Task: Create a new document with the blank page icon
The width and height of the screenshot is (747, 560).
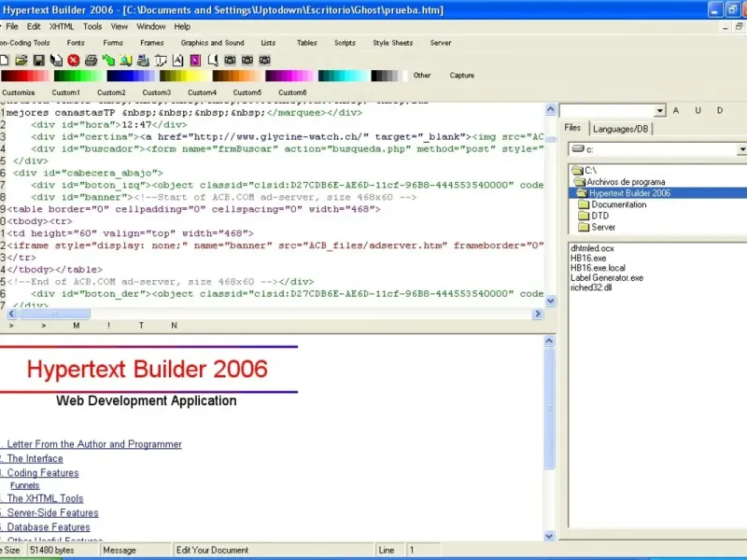Action: point(5,61)
